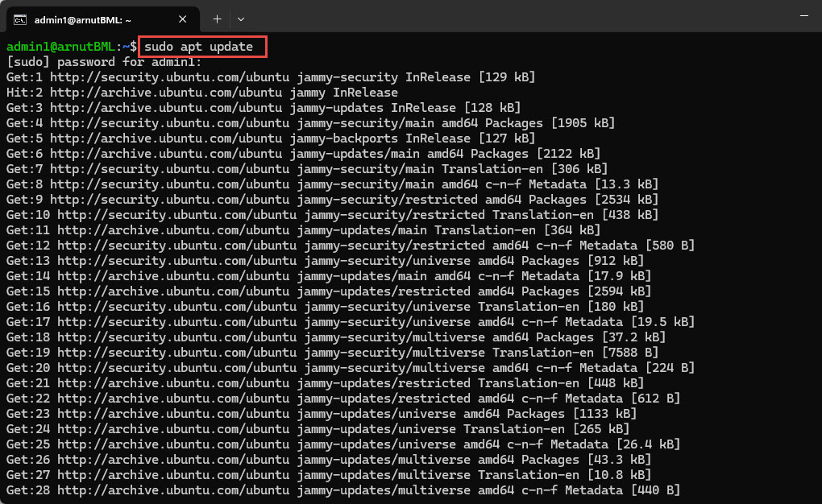
Task: Click the Get:22 line showing 612 B
Action: coord(342,399)
